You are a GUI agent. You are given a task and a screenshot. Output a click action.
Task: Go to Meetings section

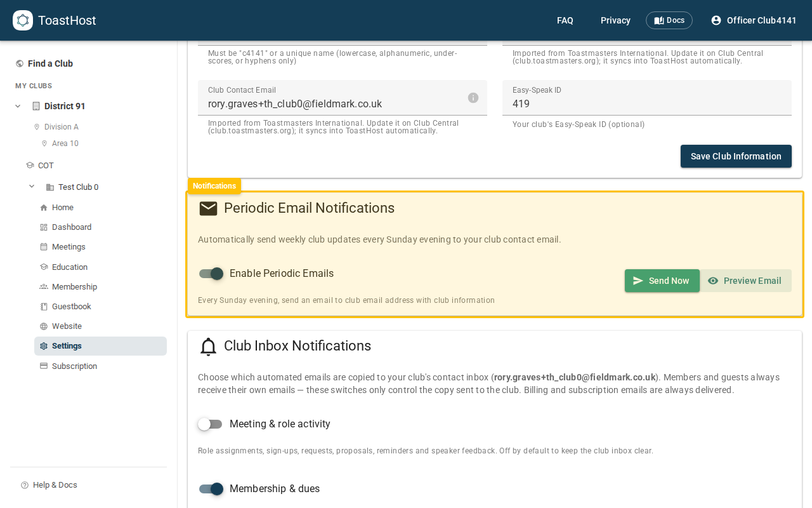[x=100, y=247]
